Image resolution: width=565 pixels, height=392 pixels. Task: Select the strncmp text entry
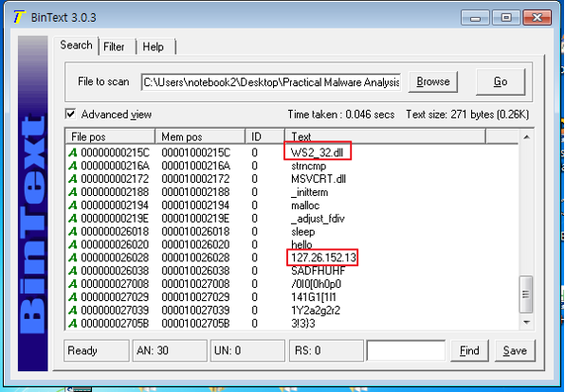[309, 166]
